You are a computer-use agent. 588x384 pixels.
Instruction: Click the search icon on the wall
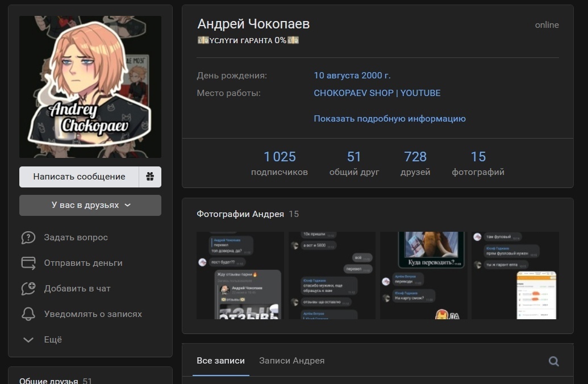click(553, 361)
